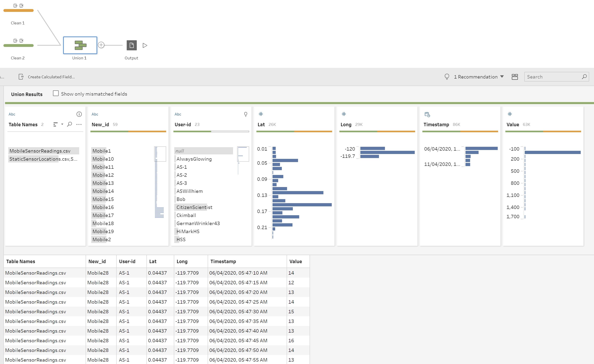This screenshot has width=594, height=364.
Task: Click the first small icon above Clean 2
Action: [x=16, y=40]
